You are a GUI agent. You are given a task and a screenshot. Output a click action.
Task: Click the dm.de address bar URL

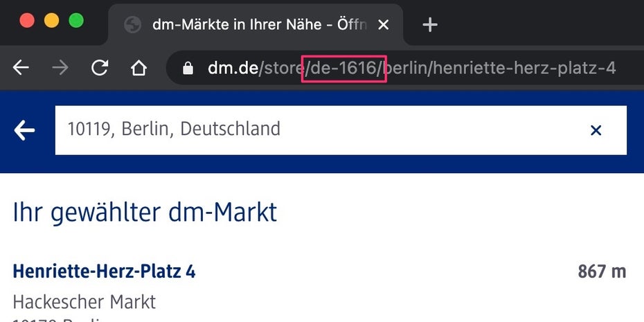click(x=411, y=68)
